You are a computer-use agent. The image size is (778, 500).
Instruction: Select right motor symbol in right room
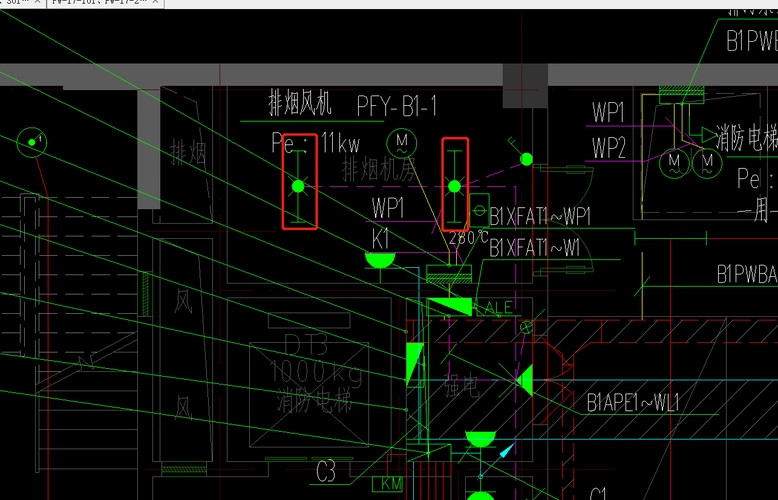click(707, 163)
